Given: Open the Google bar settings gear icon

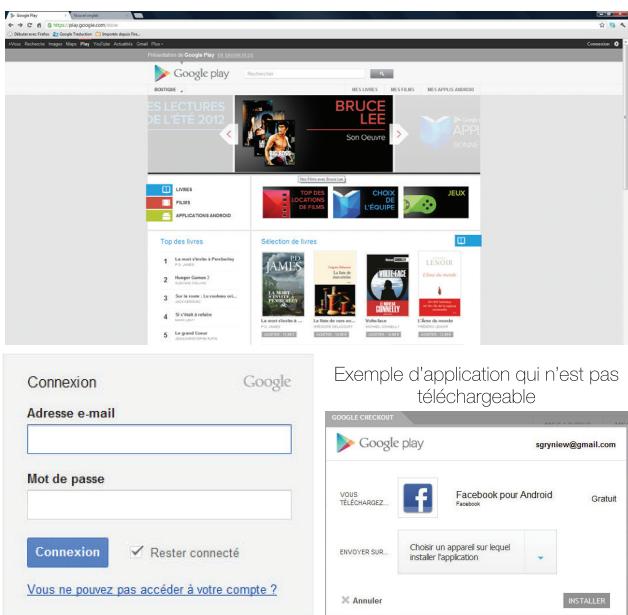Looking at the screenshot, I should click(x=616, y=44).
